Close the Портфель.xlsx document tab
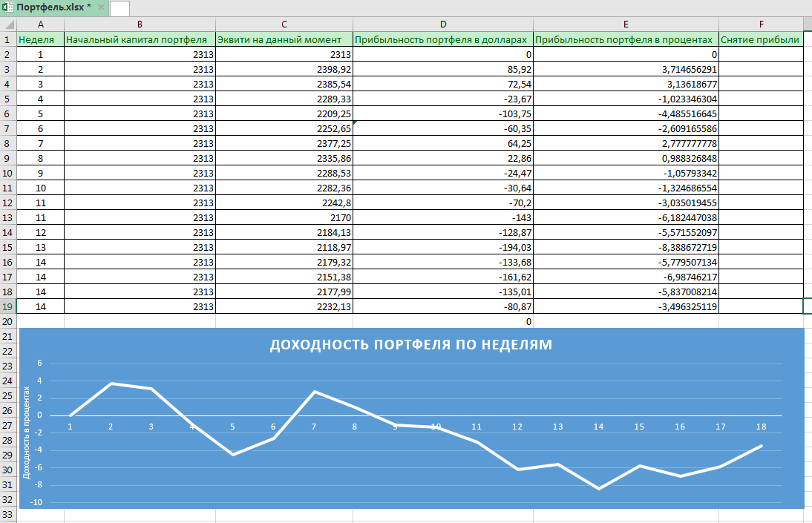This screenshot has width=812, height=523. (x=102, y=7)
